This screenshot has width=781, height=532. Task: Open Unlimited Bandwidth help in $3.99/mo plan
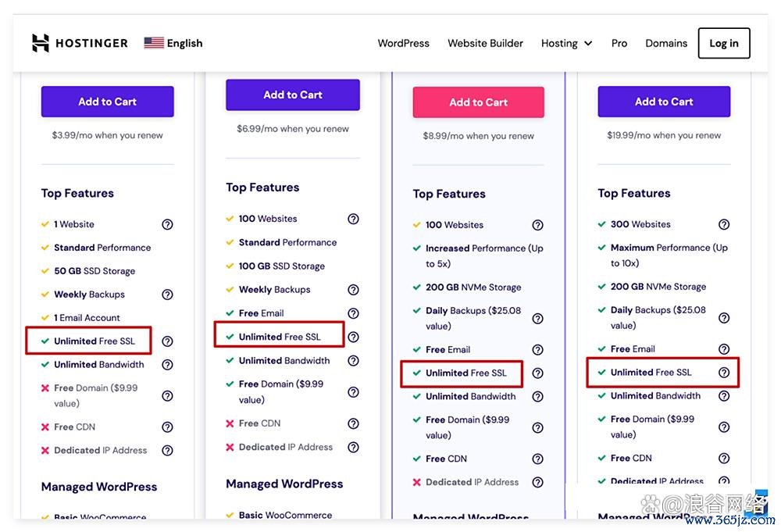[x=167, y=365]
